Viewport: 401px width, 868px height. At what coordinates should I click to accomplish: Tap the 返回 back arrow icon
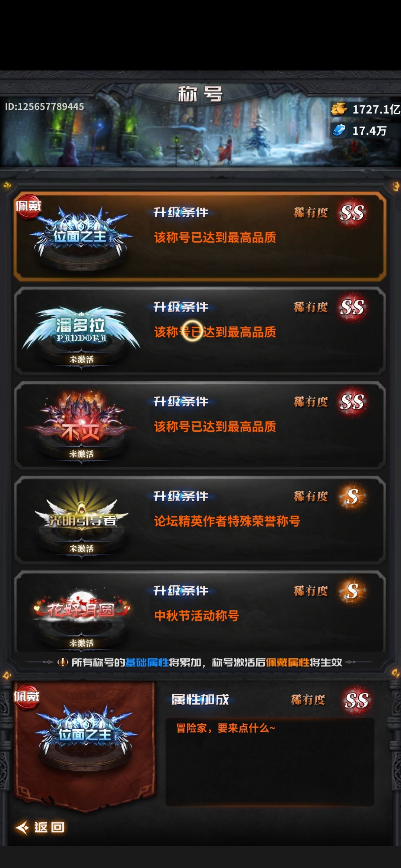point(22,827)
